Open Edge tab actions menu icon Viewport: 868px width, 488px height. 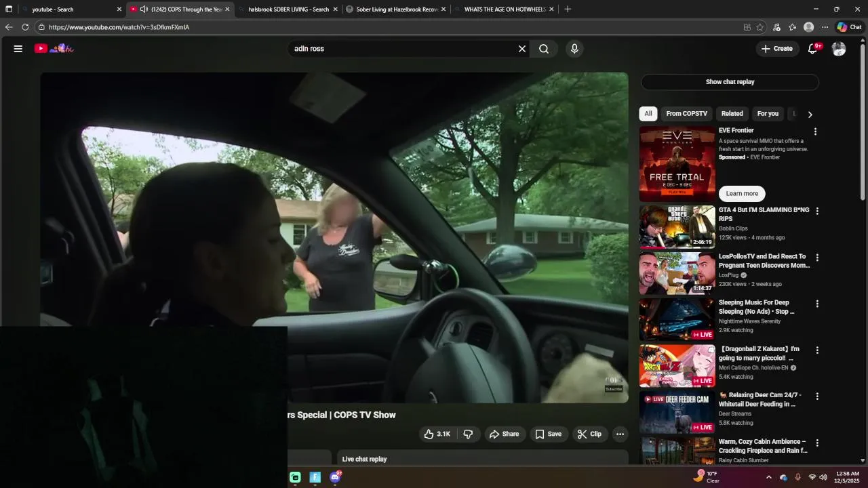click(9, 9)
